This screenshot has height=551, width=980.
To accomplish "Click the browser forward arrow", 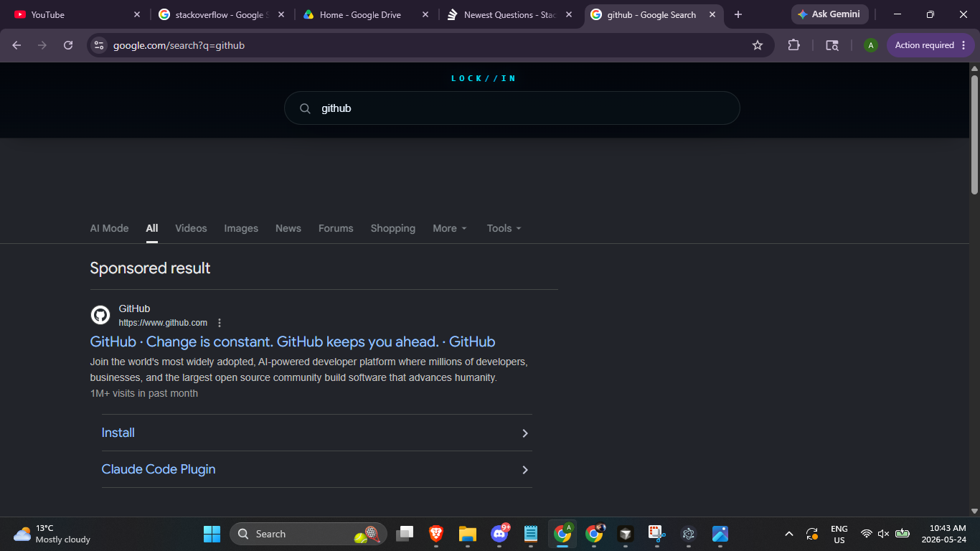I will point(42,45).
